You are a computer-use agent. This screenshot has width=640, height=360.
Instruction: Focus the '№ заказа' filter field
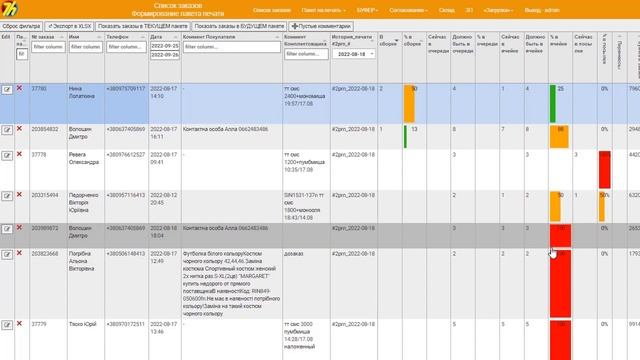click(x=48, y=47)
